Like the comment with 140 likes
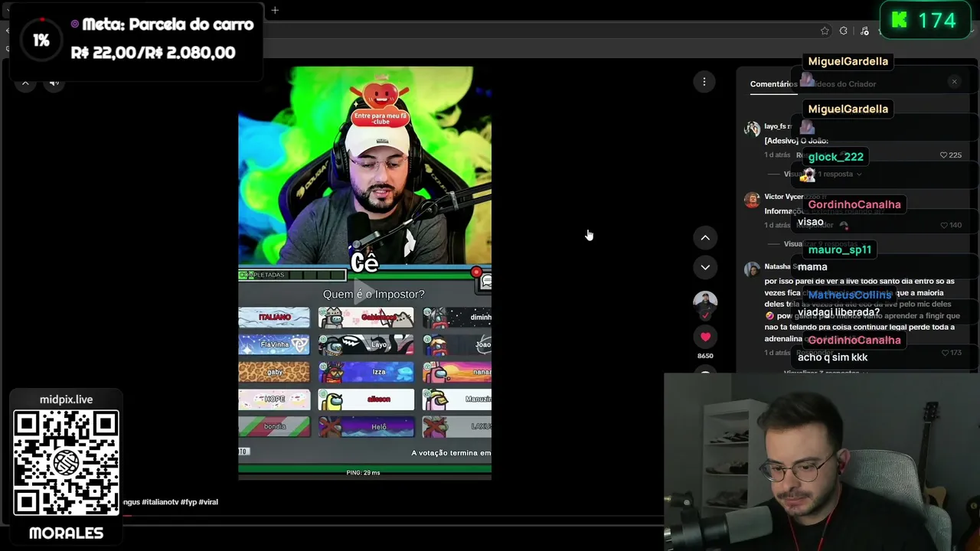The image size is (980, 551). pos(944,226)
